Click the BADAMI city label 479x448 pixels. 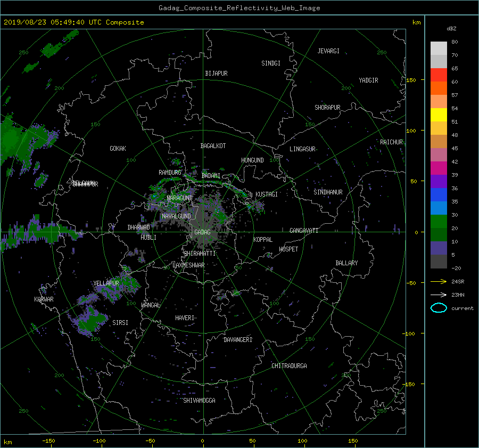click(x=211, y=176)
